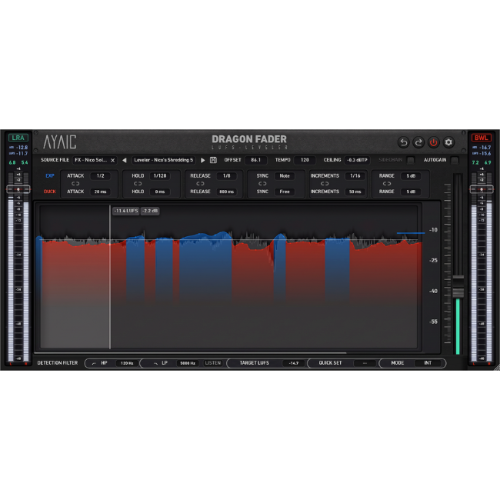
Task: Click the white playhead line in graph
Action: pos(110,277)
